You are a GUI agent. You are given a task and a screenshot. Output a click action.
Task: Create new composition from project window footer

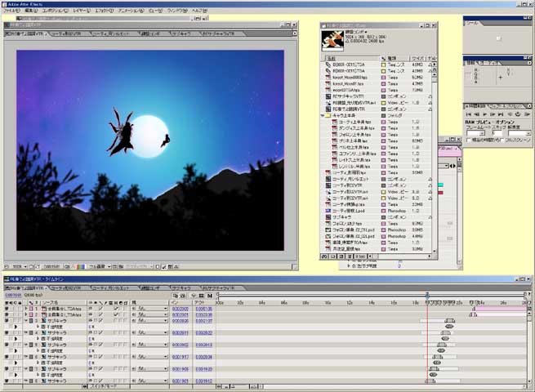coord(341,256)
